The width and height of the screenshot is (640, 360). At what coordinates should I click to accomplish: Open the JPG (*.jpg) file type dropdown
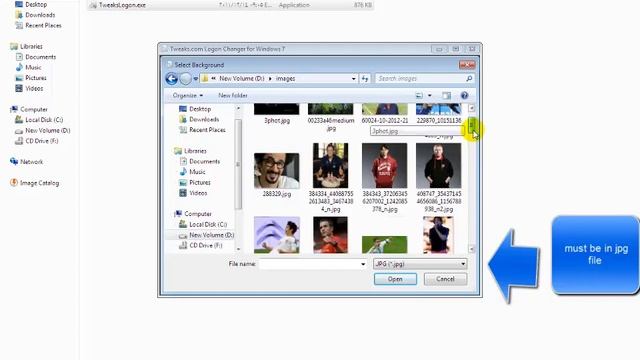point(420,264)
